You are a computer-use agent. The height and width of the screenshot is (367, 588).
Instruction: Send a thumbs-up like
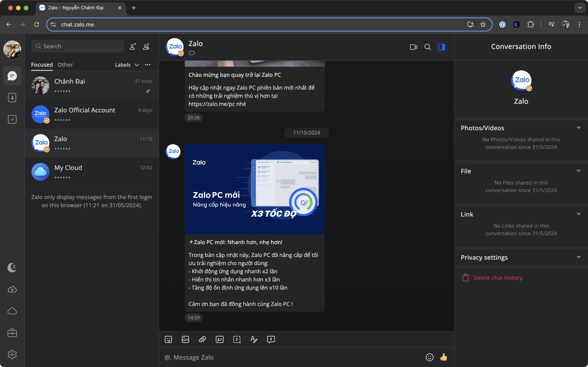444,357
